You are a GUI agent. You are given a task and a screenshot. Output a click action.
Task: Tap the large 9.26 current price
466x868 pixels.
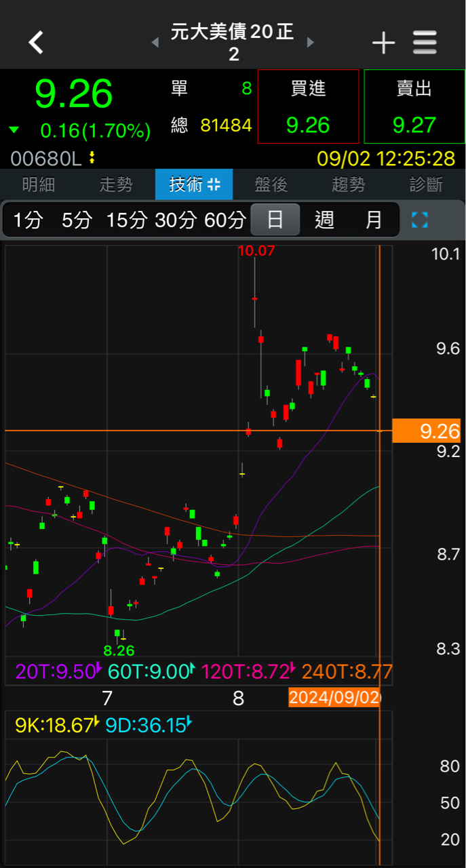pyautogui.click(x=73, y=94)
